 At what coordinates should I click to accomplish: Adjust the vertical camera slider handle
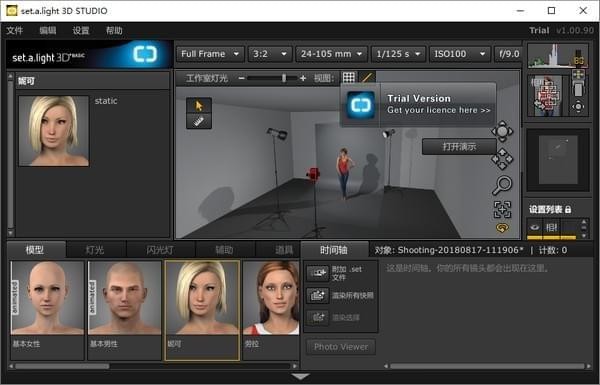point(578,90)
